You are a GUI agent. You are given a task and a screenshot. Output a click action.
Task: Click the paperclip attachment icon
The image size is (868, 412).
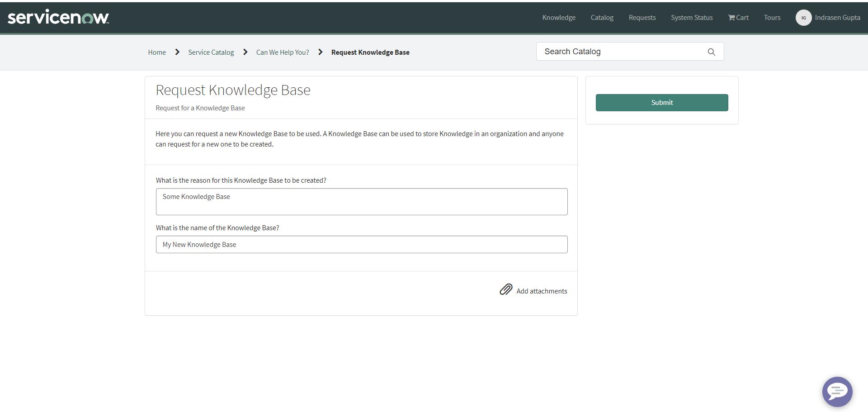coord(506,289)
